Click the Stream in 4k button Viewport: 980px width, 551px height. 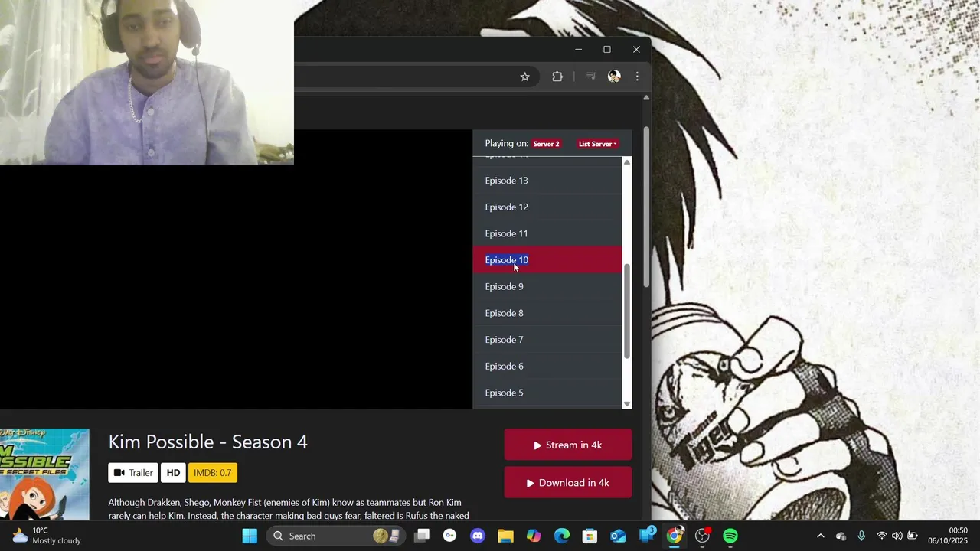click(x=568, y=445)
